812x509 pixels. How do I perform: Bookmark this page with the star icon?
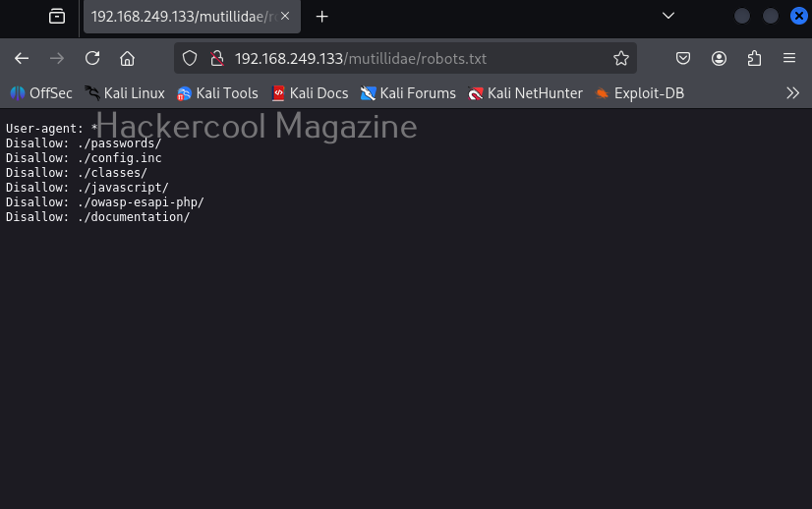pyautogui.click(x=620, y=59)
